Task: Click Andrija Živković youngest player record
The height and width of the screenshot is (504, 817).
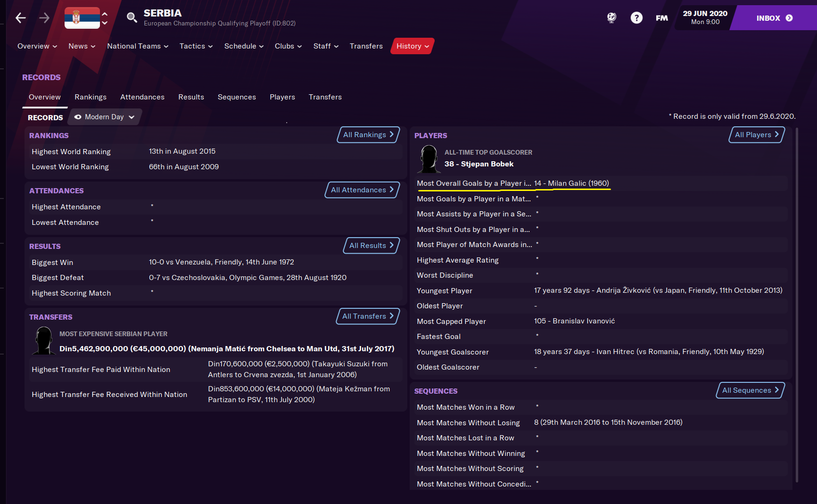Action: click(658, 290)
